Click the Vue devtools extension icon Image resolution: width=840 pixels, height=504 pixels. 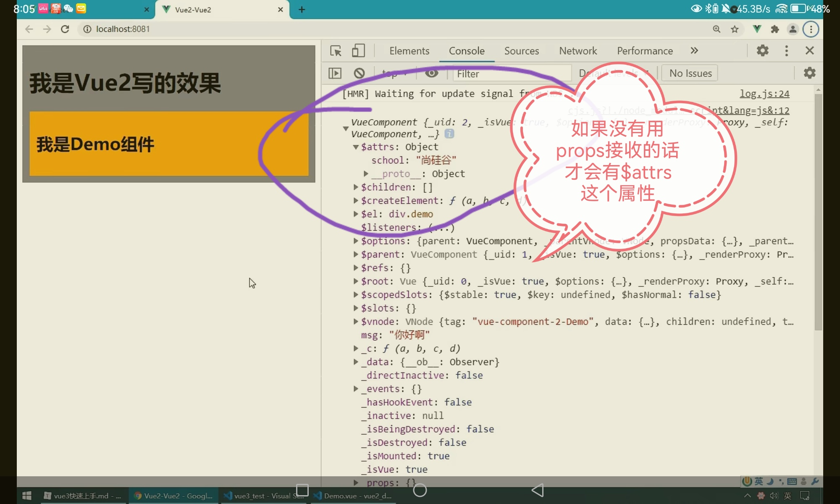pyautogui.click(x=757, y=29)
